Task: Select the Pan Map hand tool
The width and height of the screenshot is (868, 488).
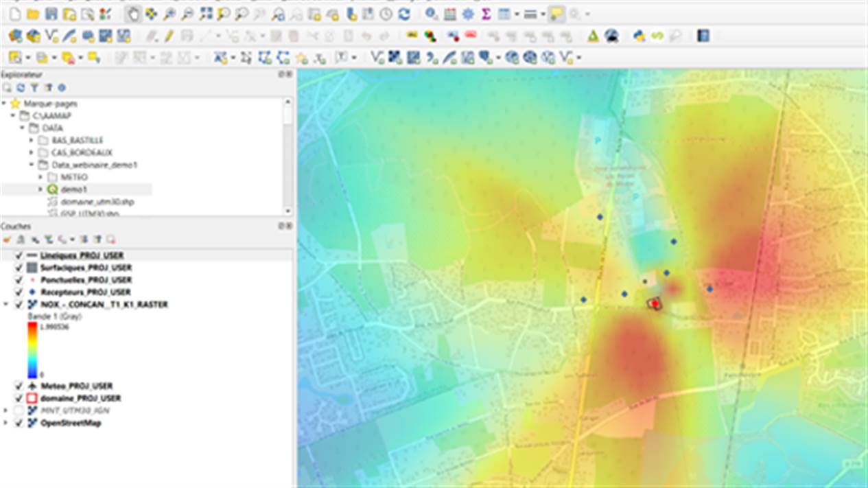Action: (134, 14)
